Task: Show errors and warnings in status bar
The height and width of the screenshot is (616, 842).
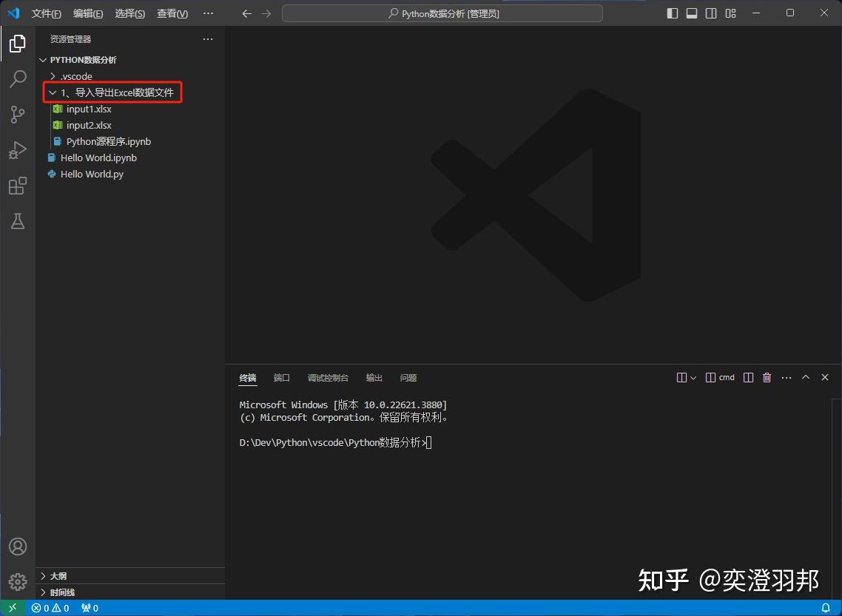Action: 50,607
